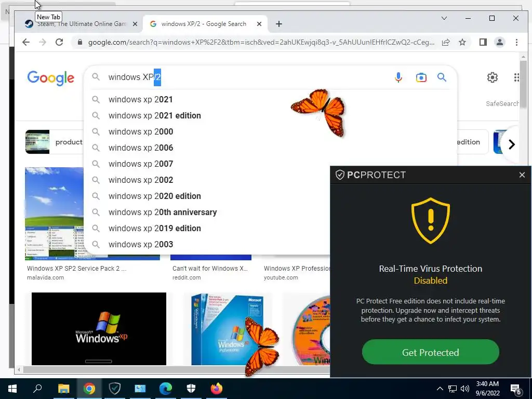
Task: Reload the Google search page
Action: click(x=59, y=42)
